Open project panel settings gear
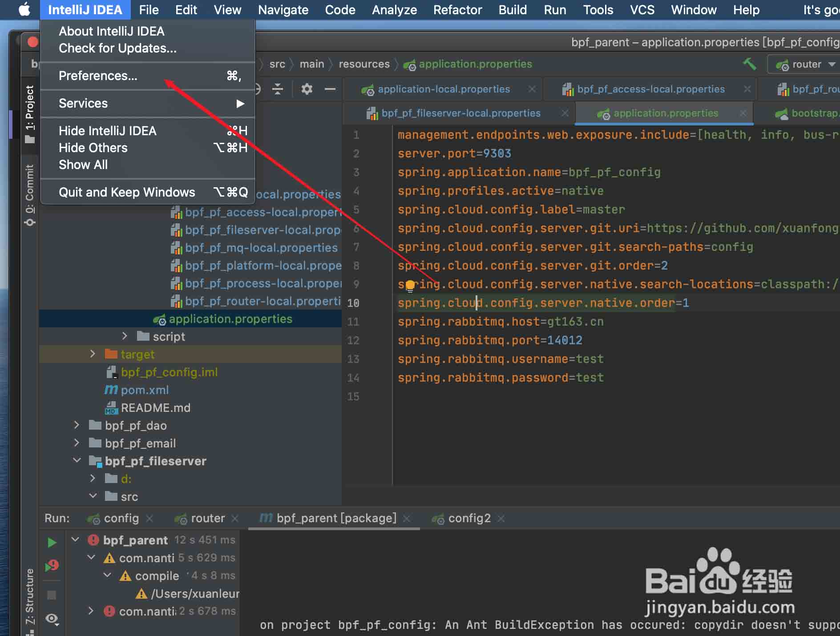This screenshot has height=636, width=840. click(307, 89)
